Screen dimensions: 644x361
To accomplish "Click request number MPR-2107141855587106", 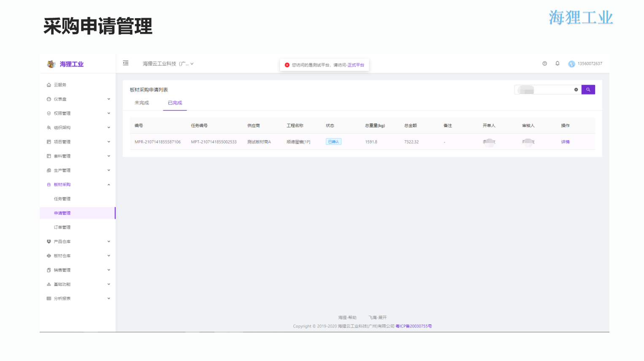I will 157,142.
